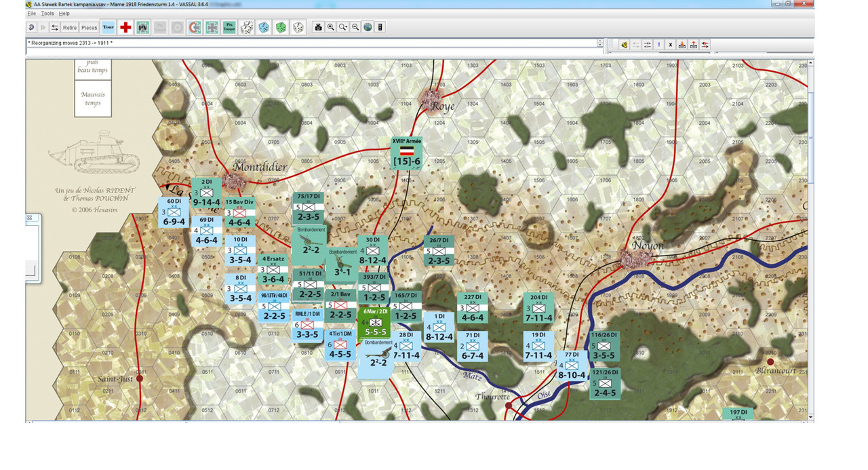Click the red down-arrow tray icon
The width and height of the screenshot is (868, 470).
point(682,45)
